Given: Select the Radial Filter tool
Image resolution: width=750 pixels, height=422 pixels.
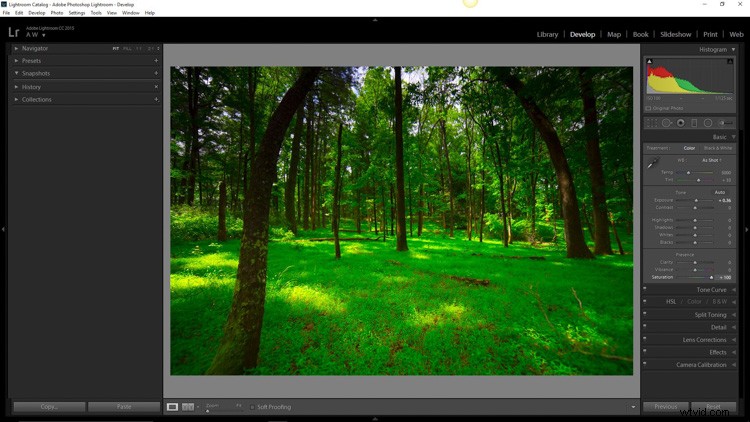Looking at the screenshot, I should tap(708, 123).
